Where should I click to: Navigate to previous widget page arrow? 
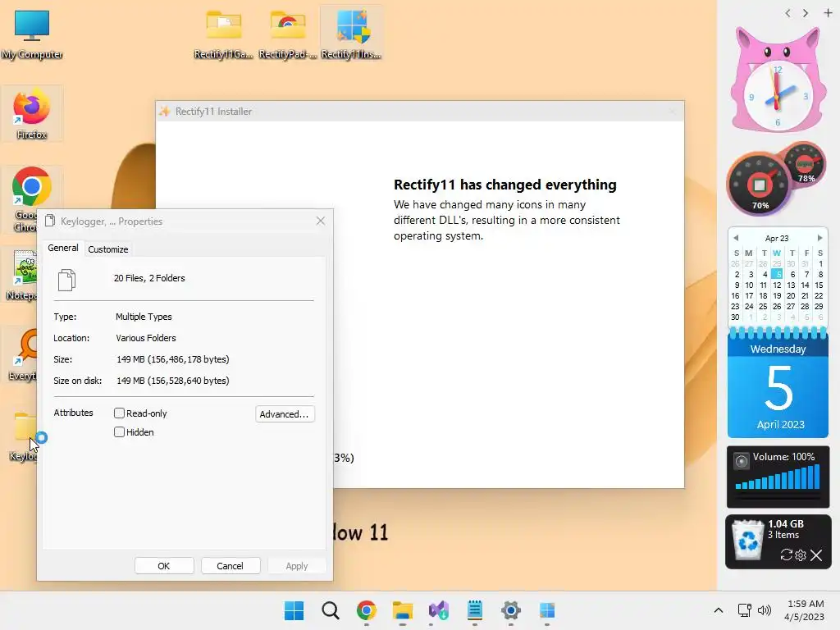pyautogui.click(x=787, y=13)
